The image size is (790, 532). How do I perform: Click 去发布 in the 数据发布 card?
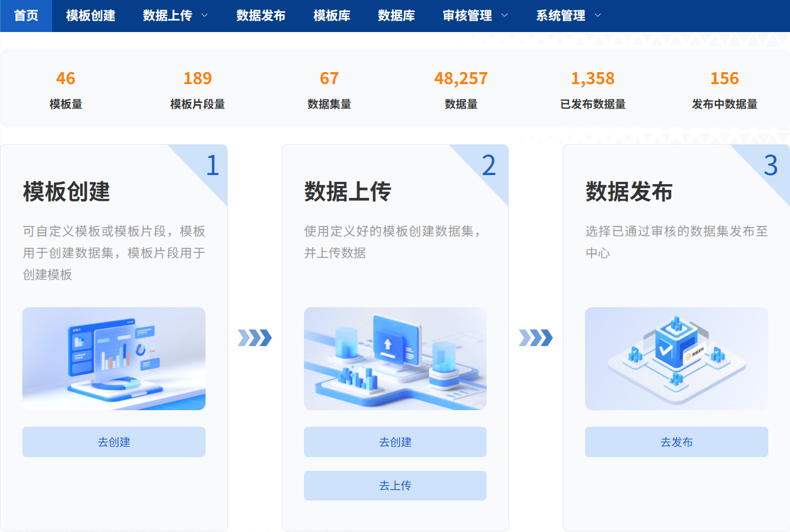click(x=676, y=442)
